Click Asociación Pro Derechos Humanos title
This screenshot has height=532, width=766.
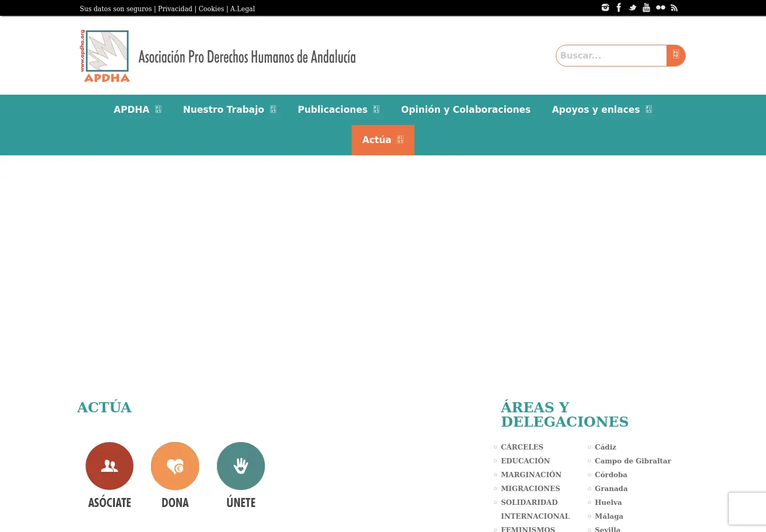(x=247, y=56)
